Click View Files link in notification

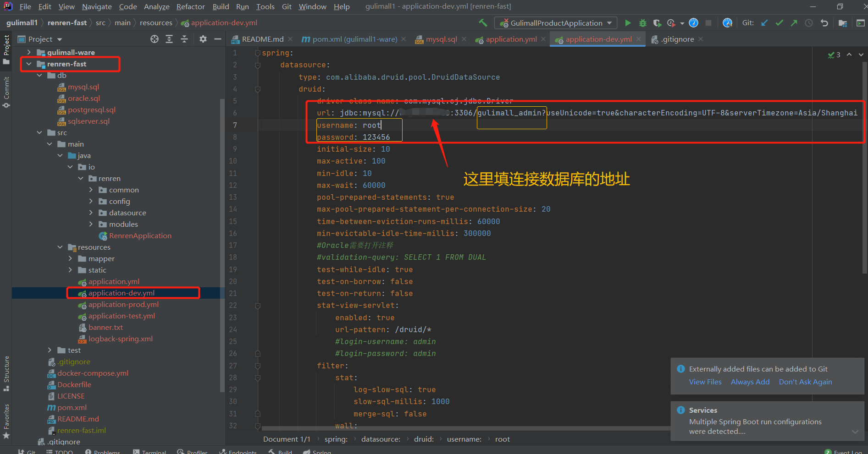coord(705,382)
